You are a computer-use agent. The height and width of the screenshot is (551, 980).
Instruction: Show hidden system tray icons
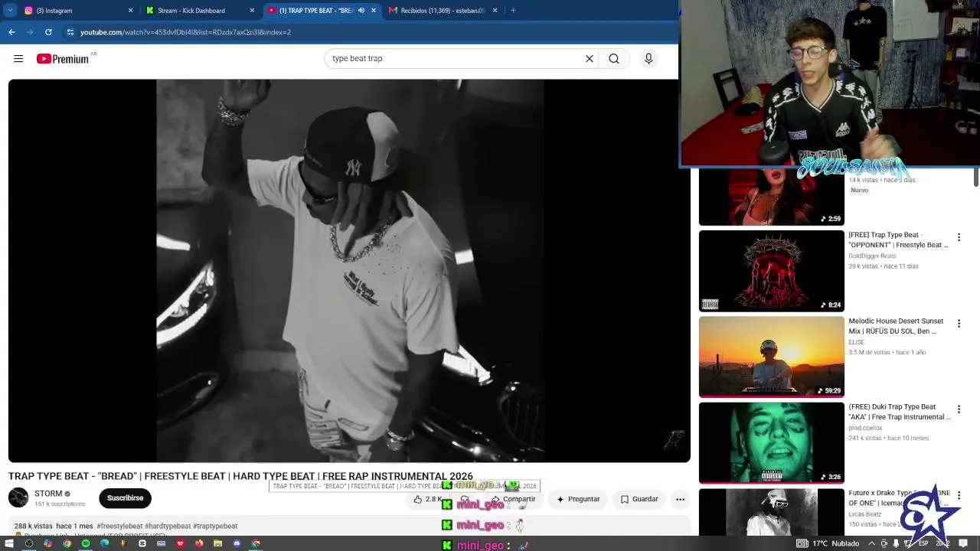[x=871, y=543]
